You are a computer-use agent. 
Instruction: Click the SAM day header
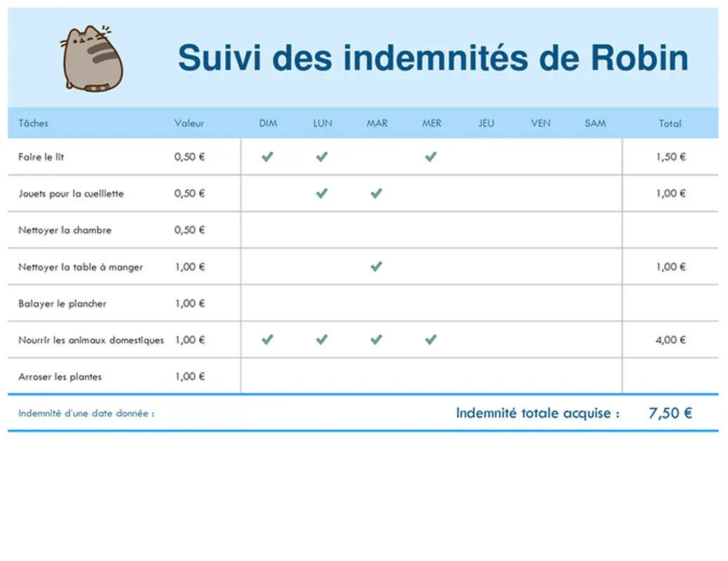595,123
